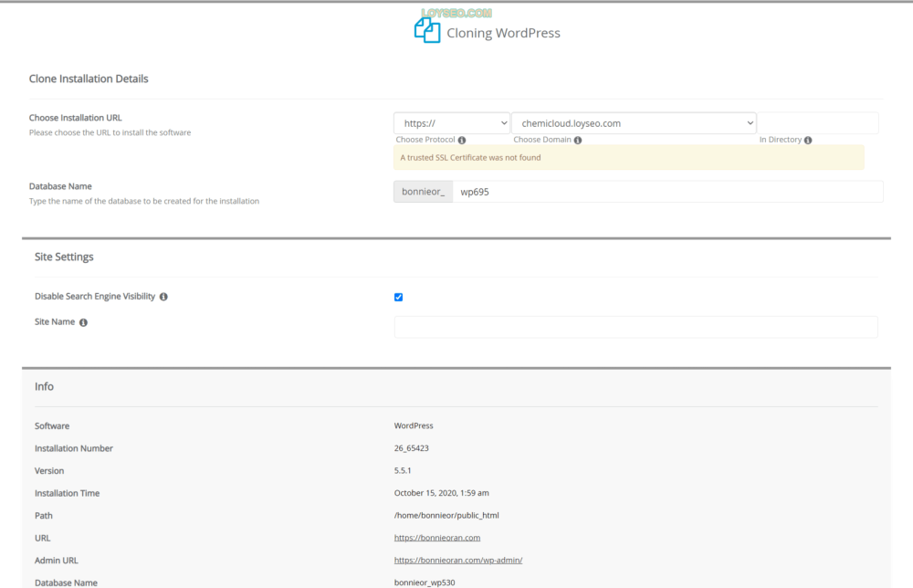Click database name value bonnieor_wp530
Screen dimensions: 913x588
[425, 583]
